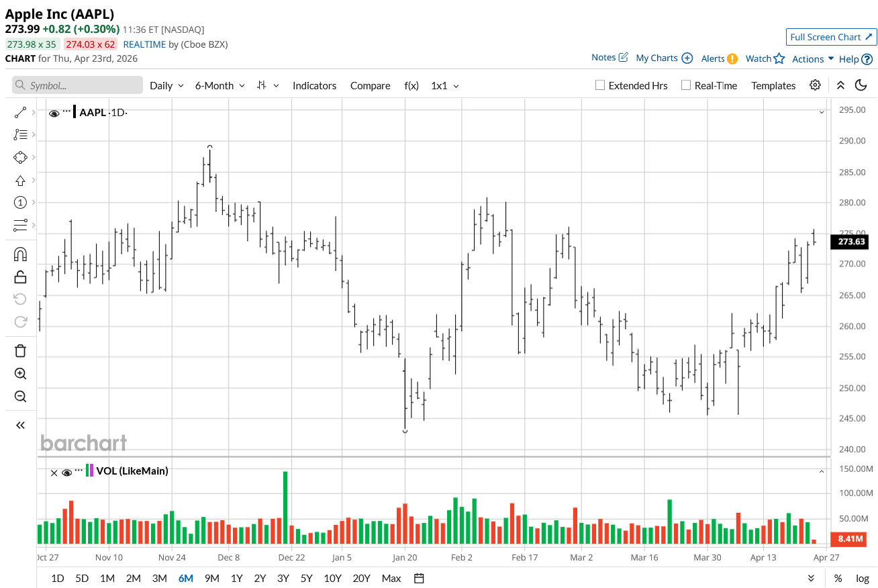Toggle the drawing lock padlock
Image resolution: width=878 pixels, height=588 pixels.
(x=20, y=277)
